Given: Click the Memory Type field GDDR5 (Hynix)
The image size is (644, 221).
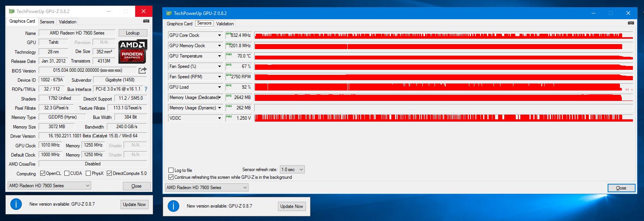Looking at the screenshot, I should tap(62, 117).
